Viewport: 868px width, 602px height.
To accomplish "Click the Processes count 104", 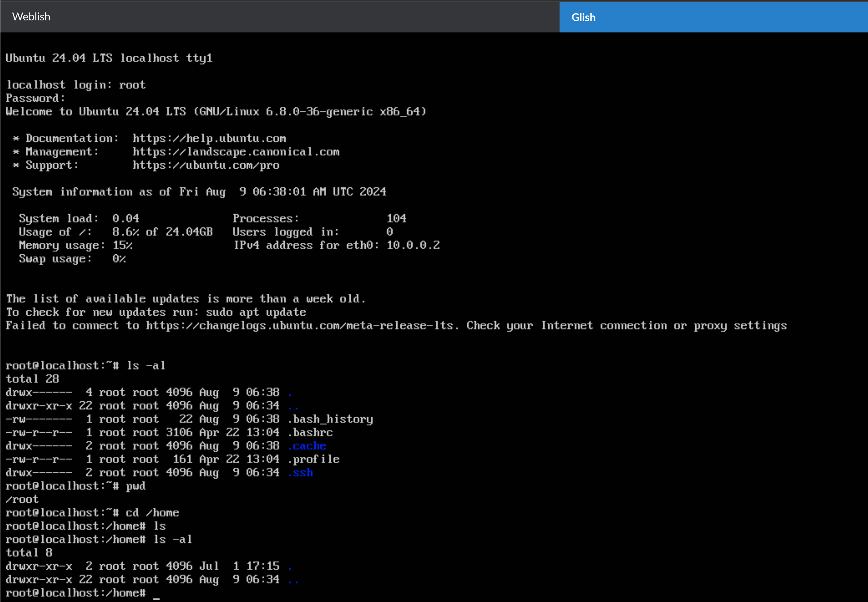I will pos(396,218).
